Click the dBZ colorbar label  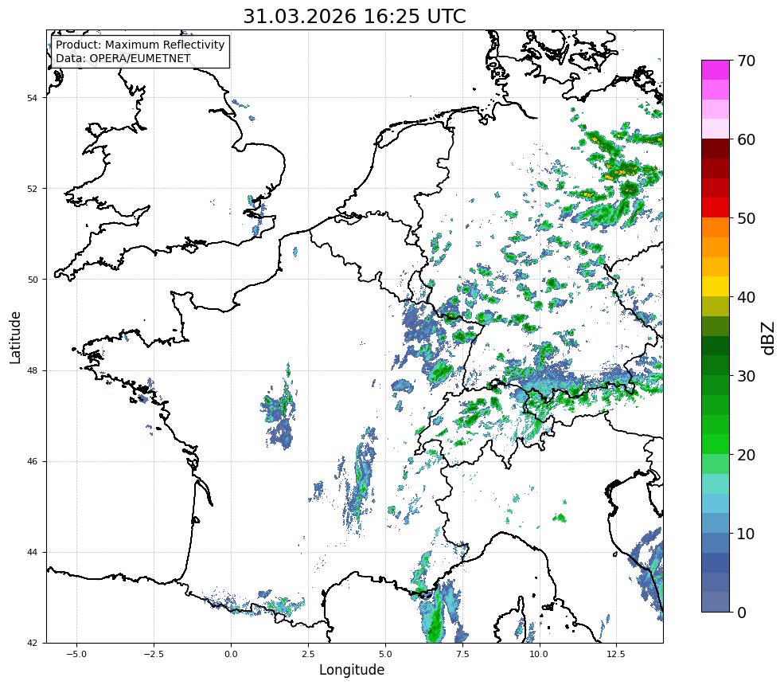point(769,338)
